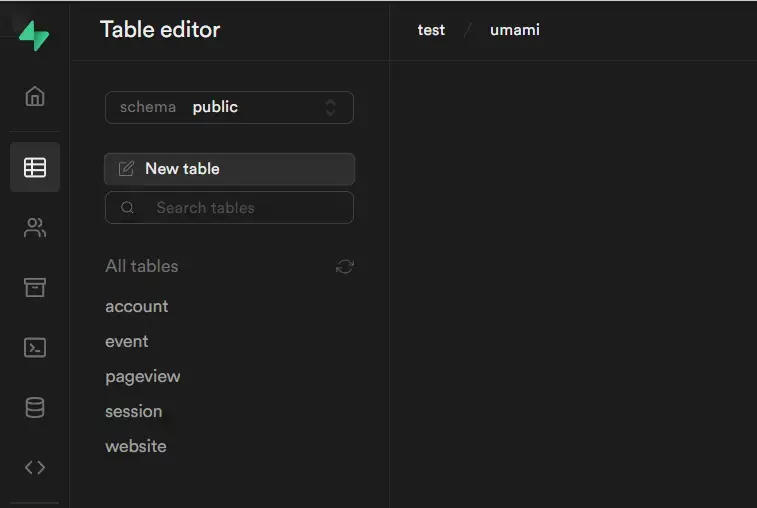
Task: Open the pageview table
Action: click(x=143, y=376)
